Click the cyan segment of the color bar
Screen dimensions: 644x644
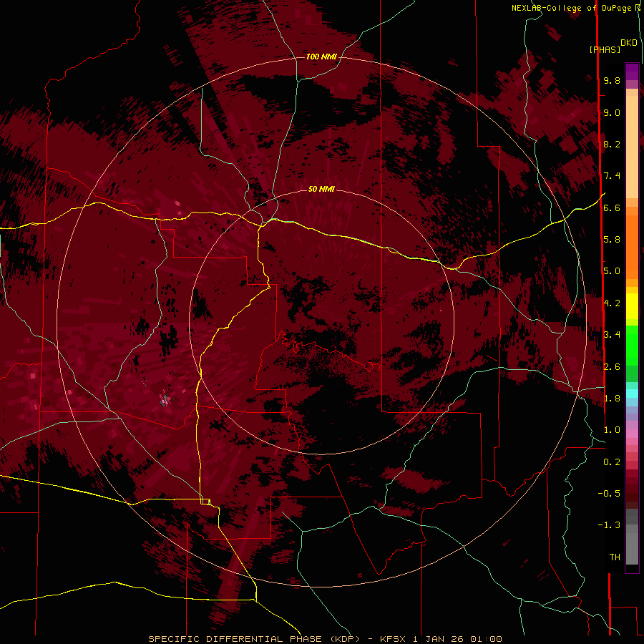632,394
